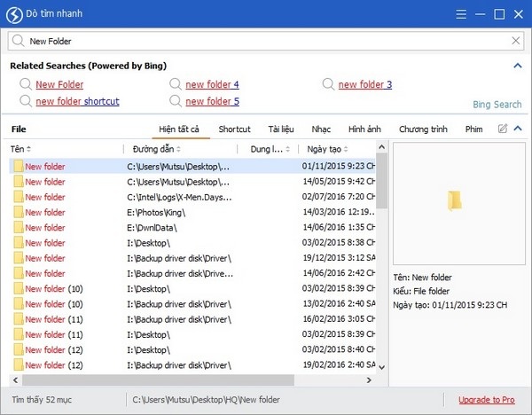Click the folder preview thumbnail
The image size is (532, 415).
point(454,200)
